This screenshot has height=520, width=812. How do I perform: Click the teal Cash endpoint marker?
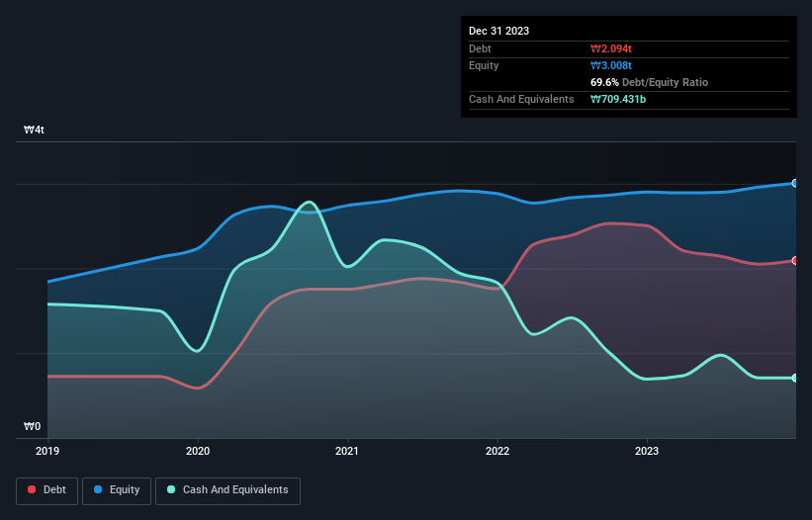pos(795,379)
